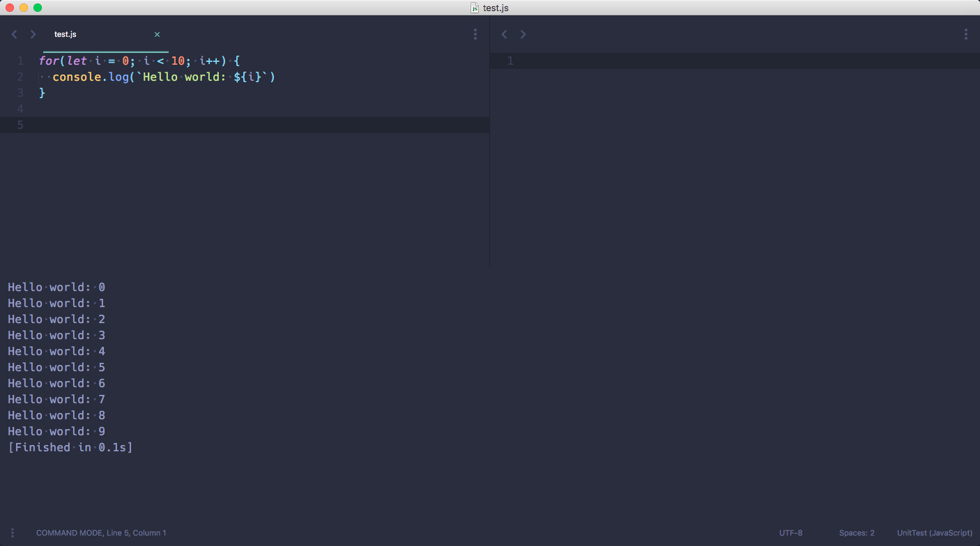Image resolution: width=980 pixels, height=546 pixels.
Task: Click the green zoom window button
Action: pos(38,8)
